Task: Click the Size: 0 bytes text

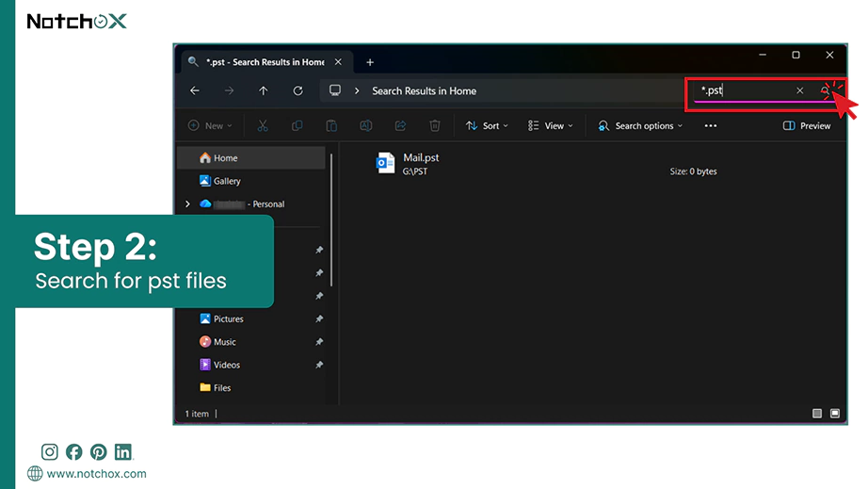Action: click(x=693, y=171)
